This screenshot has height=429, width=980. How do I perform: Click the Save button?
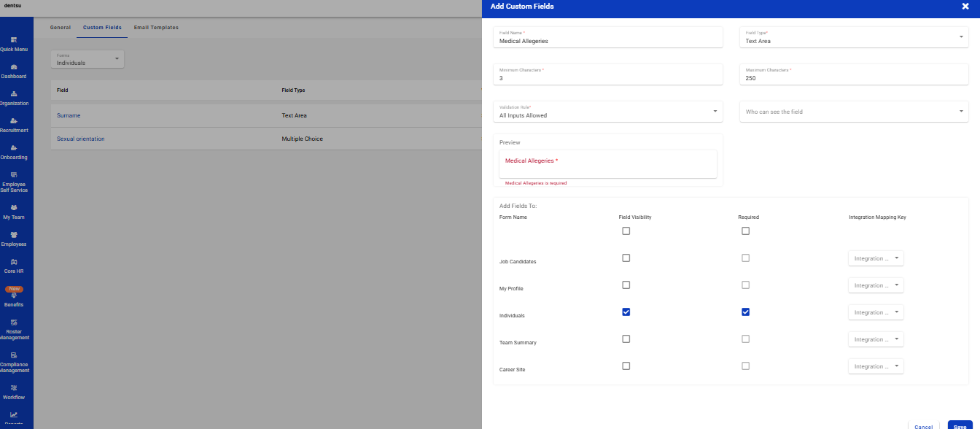(x=960, y=426)
